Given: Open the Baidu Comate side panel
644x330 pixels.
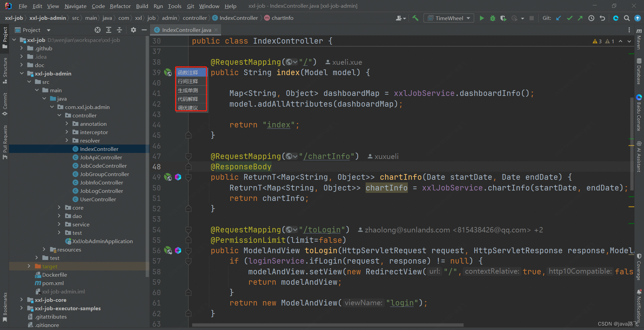Looking at the screenshot, I should click(x=639, y=113).
